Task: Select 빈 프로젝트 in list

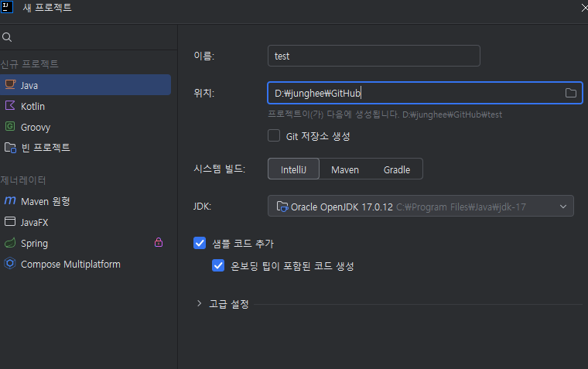Action: [86, 148]
